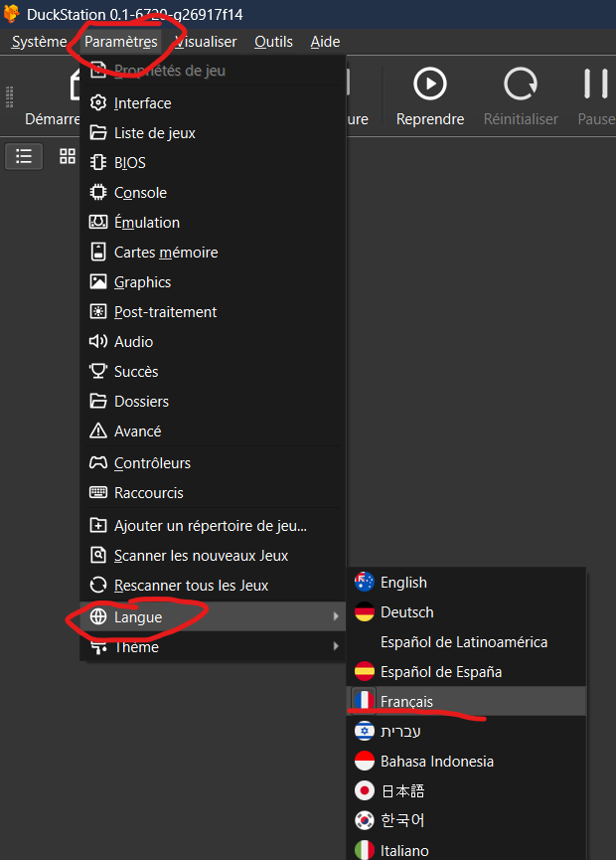Open the Outils menu

(273, 42)
